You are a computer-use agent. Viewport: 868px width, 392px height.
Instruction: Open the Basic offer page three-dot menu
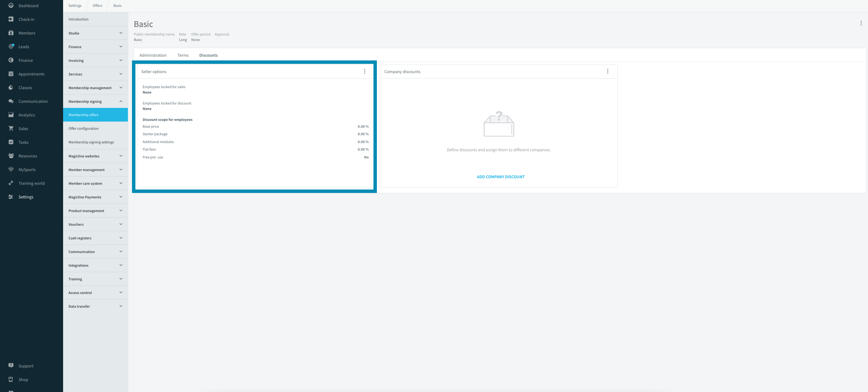(x=861, y=23)
